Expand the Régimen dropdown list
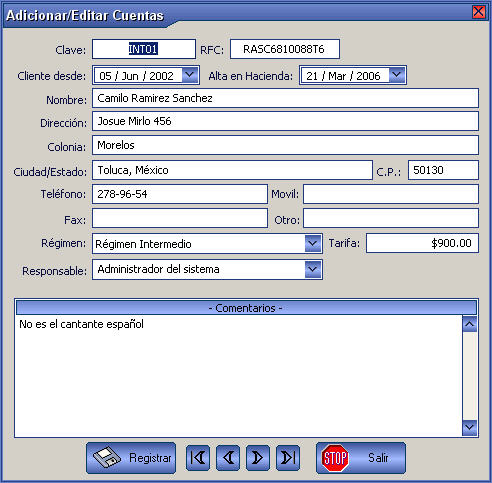 (313, 244)
